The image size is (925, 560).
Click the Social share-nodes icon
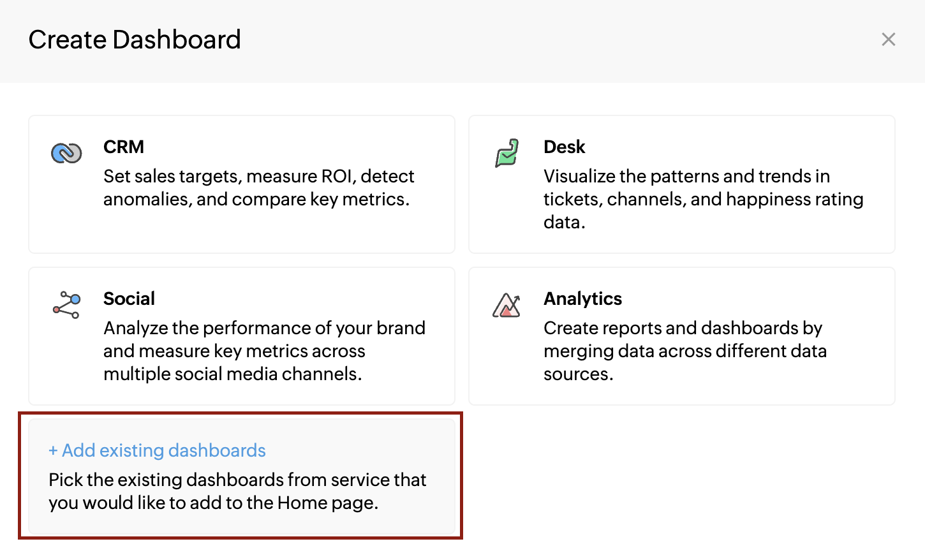tap(66, 305)
